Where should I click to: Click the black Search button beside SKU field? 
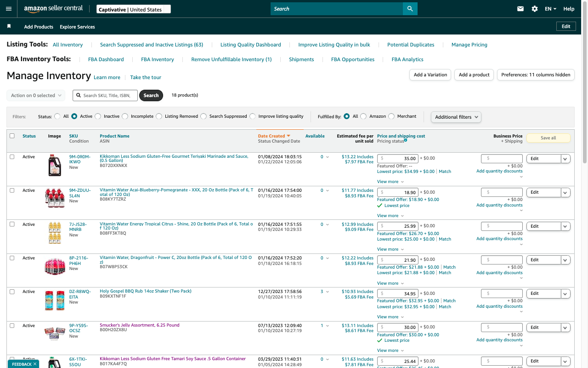[151, 95]
